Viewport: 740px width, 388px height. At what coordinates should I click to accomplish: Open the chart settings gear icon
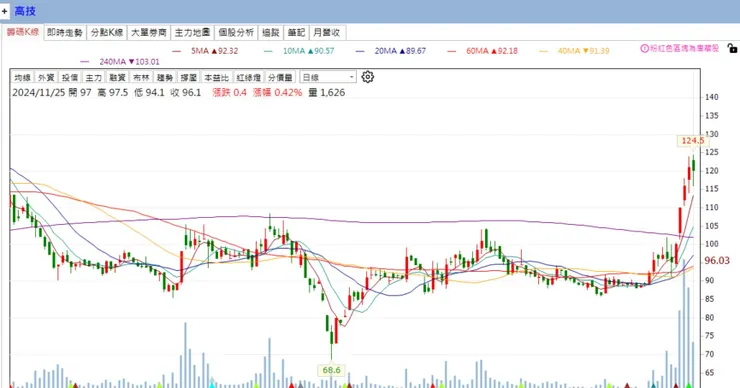(x=368, y=77)
